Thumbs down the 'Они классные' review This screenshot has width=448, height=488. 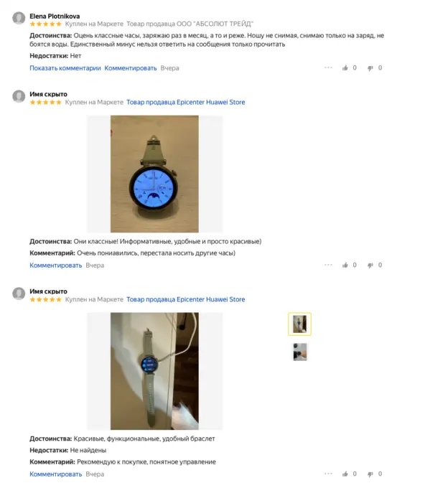point(370,265)
